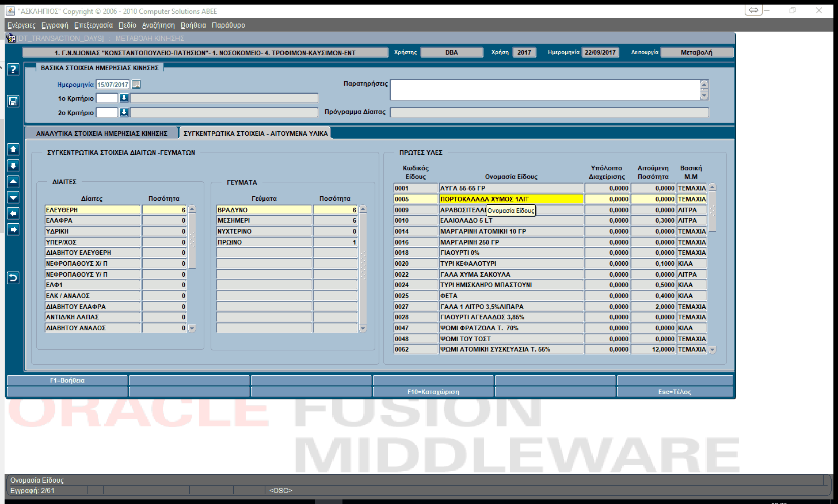Open the 1ο Κριτήριο list of values
The height and width of the screenshot is (504, 838).
pos(124,98)
